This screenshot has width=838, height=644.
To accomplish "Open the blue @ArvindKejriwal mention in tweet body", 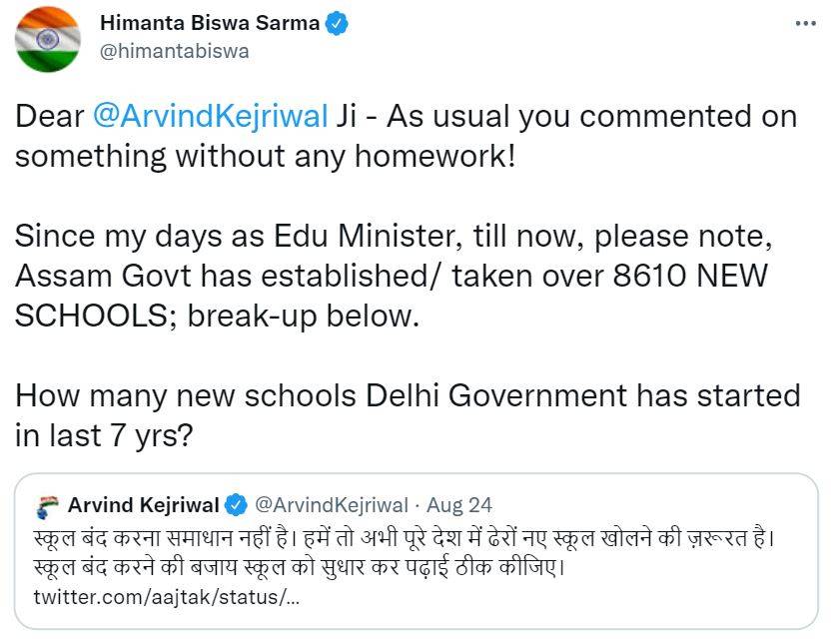I will 210,116.
